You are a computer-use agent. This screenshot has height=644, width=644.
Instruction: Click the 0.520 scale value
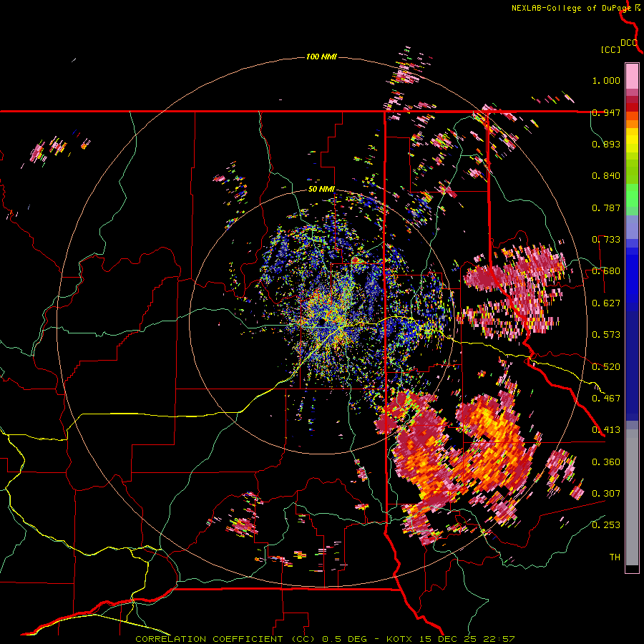tap(606, 367)
